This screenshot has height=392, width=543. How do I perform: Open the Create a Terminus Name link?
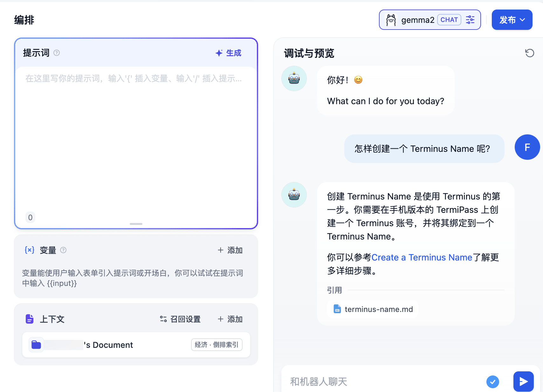tap(422, 257)
